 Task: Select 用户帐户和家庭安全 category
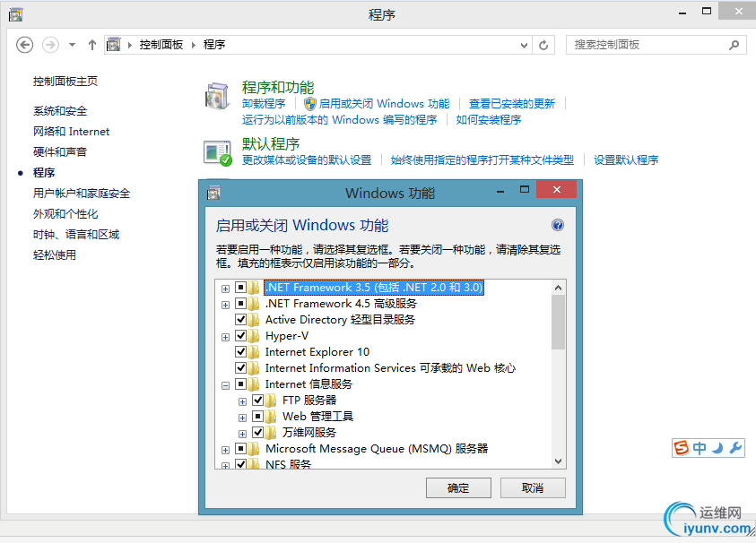82,194
